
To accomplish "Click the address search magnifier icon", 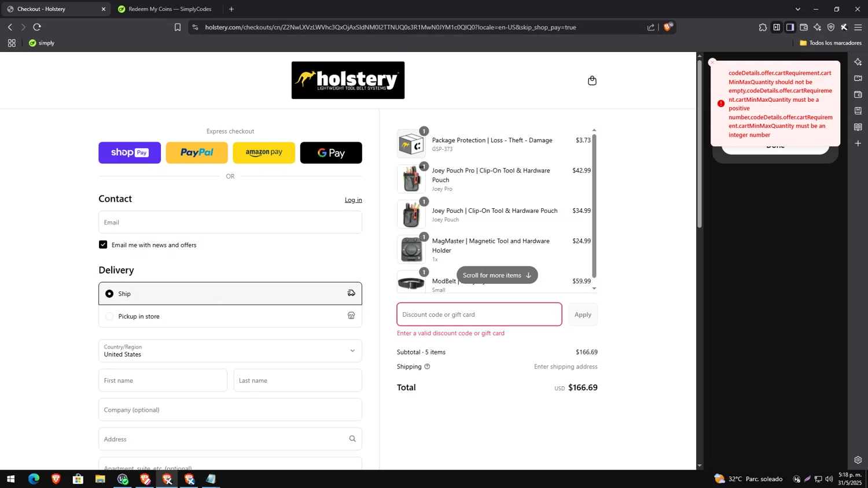I will (x=352, y=439).
